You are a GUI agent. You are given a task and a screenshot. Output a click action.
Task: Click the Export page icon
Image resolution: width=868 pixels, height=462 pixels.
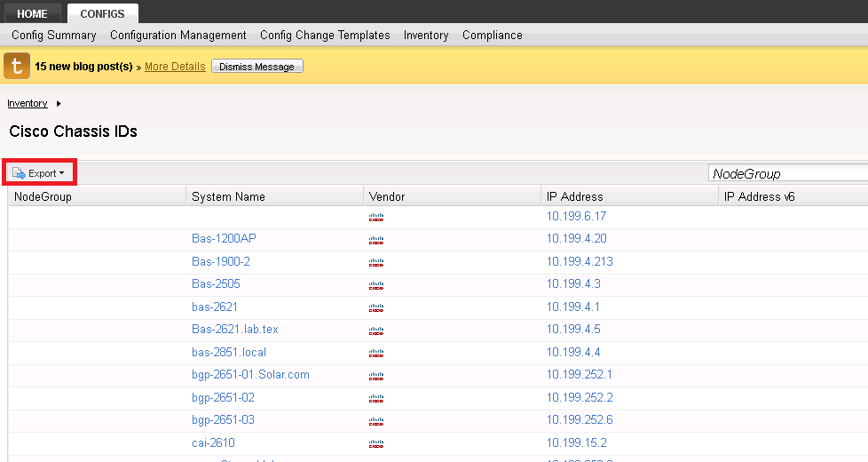coord(19,173)
